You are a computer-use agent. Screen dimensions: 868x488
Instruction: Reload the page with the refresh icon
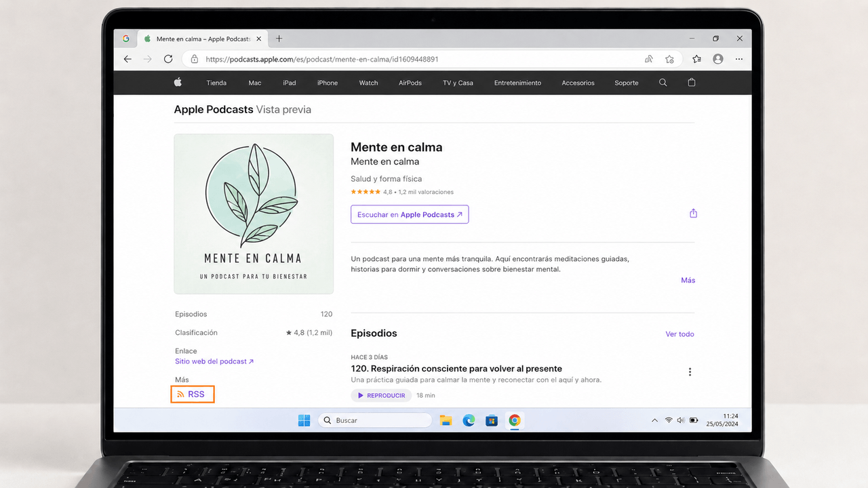[x=168, y=59]
